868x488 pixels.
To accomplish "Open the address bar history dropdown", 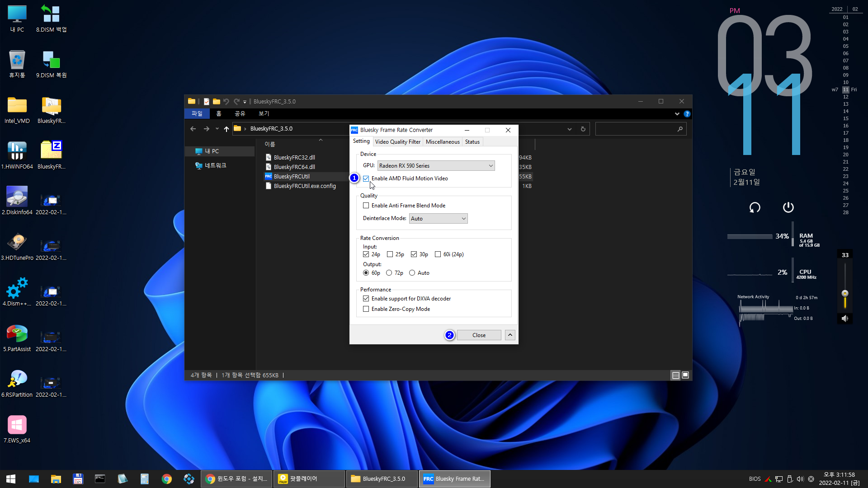I will (569, 129).
